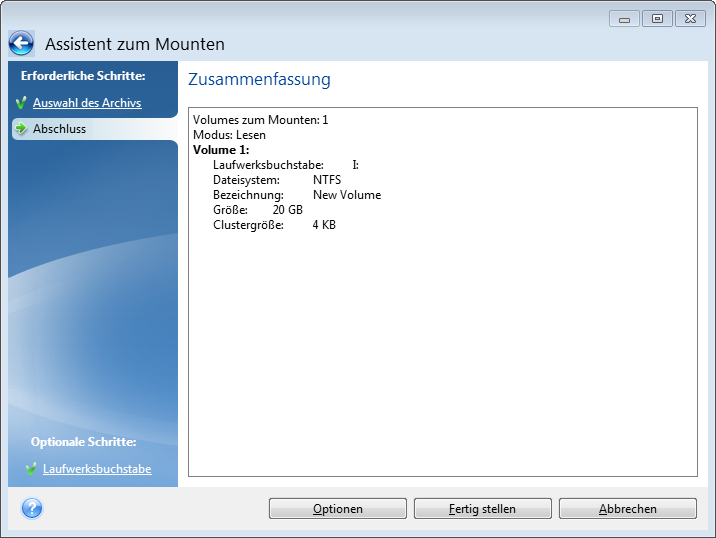Click the 'Bezeichnung:' field label

click(248, 195)
